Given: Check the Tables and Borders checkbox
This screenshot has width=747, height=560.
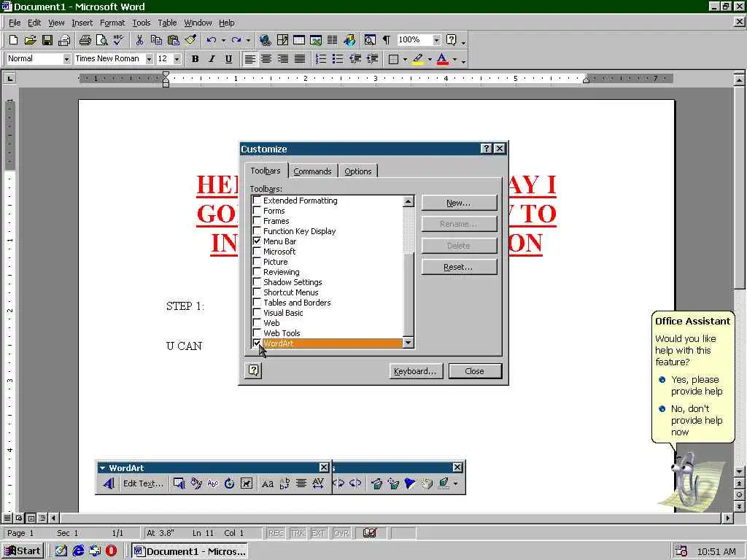Looking at the screenshot, I should 257,303.
